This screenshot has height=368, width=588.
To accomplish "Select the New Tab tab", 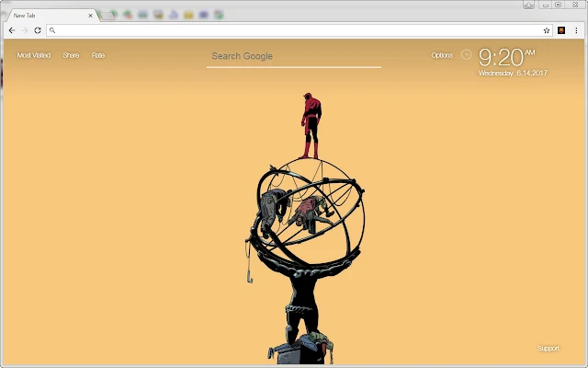I will tap(51, 16).
